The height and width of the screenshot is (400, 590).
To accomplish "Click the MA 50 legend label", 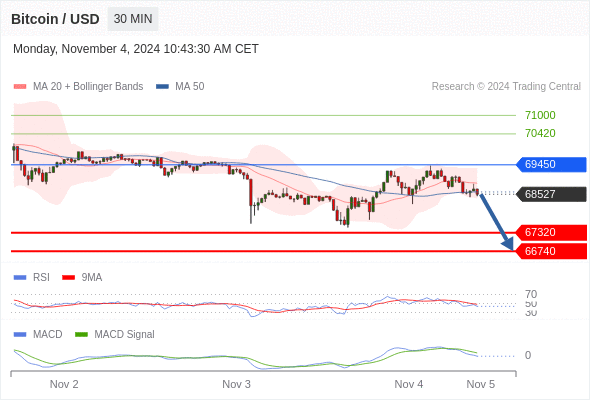I will click(190, 87).
